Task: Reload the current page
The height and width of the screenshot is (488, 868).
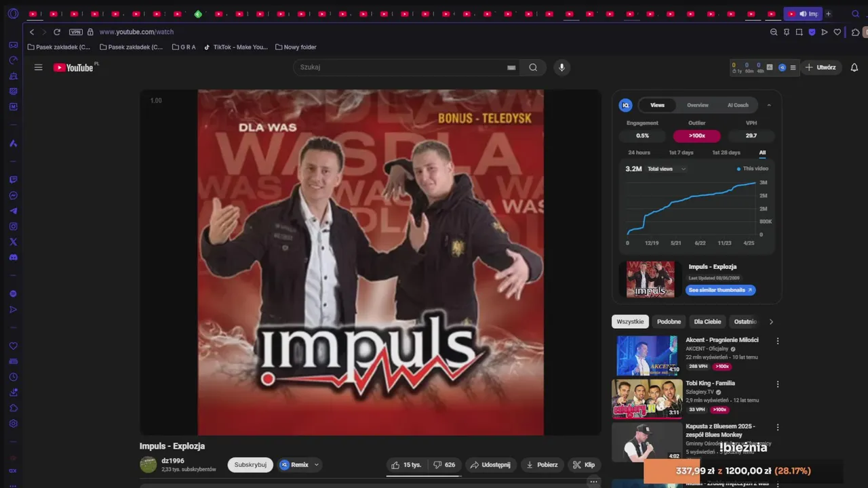Action: coord(57,32)
